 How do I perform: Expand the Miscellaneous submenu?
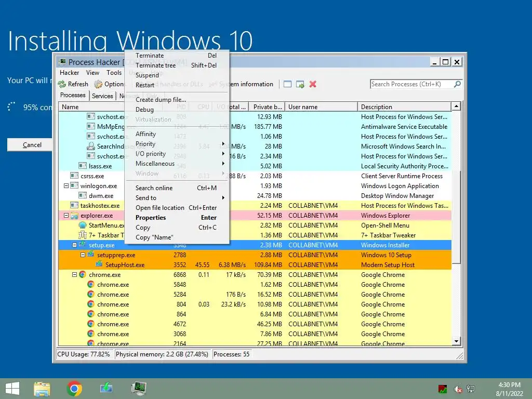click(177, 164)
